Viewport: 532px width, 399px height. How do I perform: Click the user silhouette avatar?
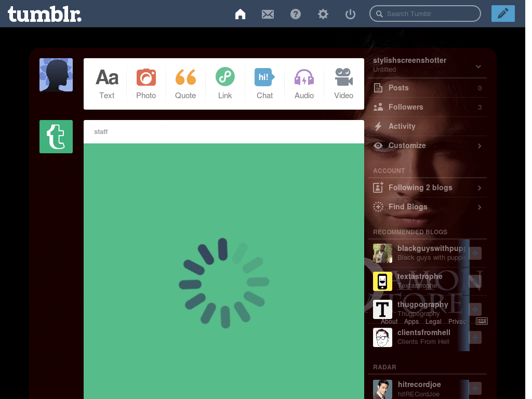tap(56, 75)
